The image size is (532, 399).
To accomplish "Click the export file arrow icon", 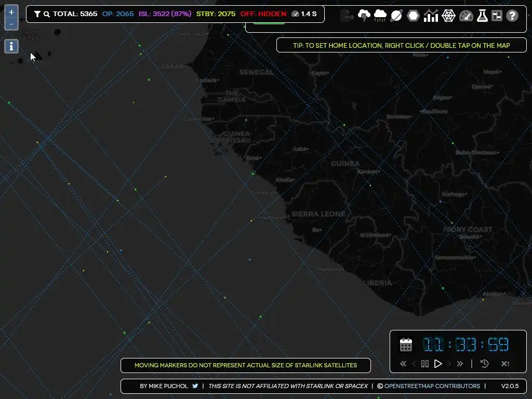I will click(x=347, y=16).
